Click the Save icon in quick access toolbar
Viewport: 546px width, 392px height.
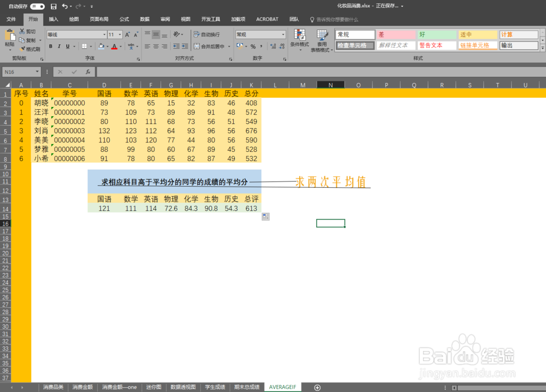pos(54,6)
